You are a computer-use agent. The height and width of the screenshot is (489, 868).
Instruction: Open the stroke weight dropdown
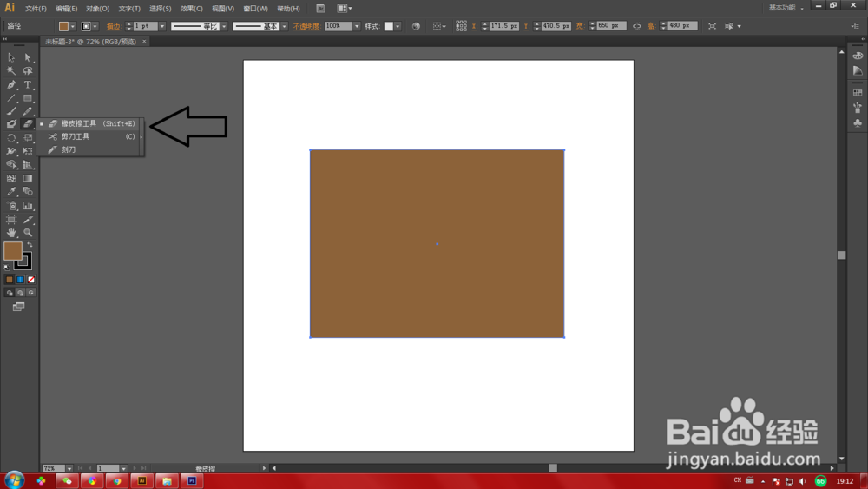[162, 26]
